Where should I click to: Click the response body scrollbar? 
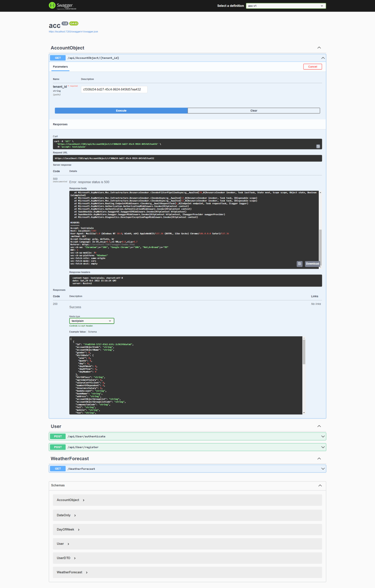pyautogui.click(x=320, y=247)
